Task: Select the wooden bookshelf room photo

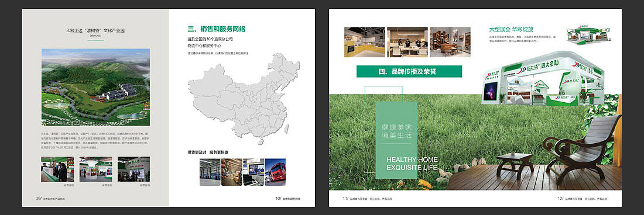Action: (450, 42)
